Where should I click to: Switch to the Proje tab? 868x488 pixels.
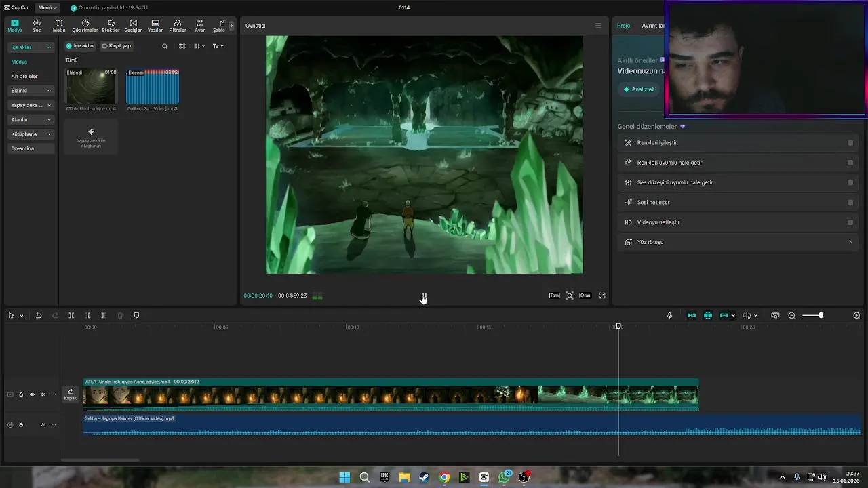[623, 26]
